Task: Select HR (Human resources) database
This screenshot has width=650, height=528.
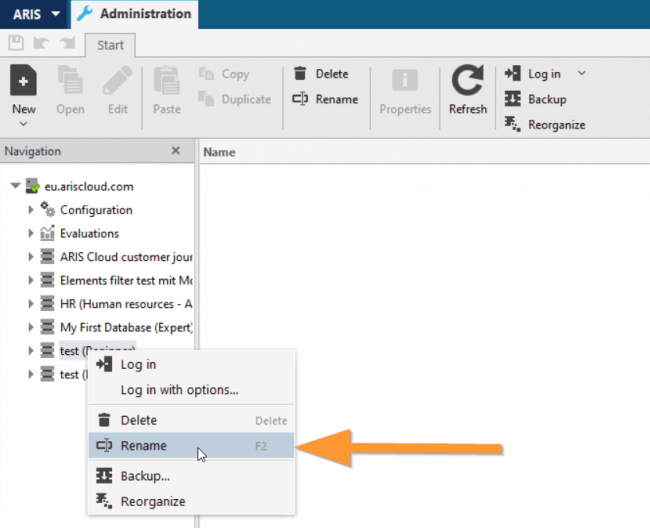Action: point(126,304)
